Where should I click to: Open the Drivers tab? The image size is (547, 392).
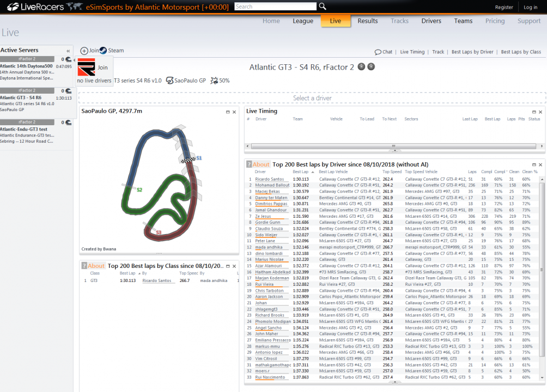coord(431,21)
